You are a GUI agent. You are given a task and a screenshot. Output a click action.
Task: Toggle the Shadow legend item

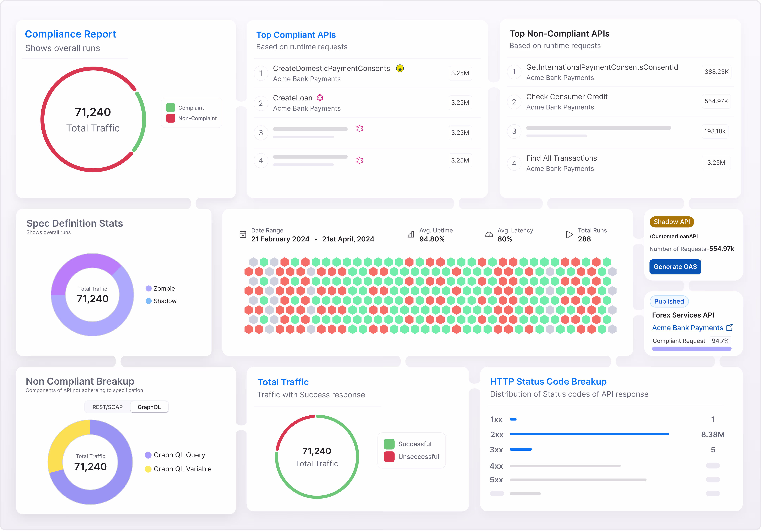pyautogui.click(x=161, y=301)
